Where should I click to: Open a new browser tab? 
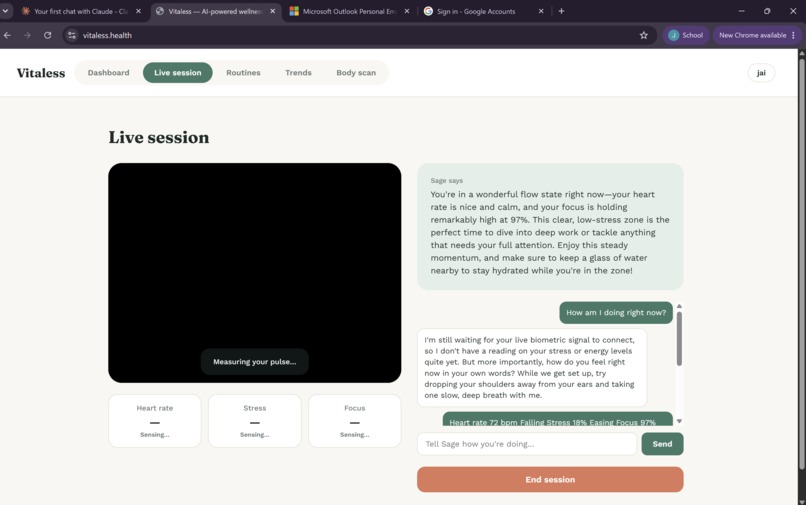coord(561,11)
